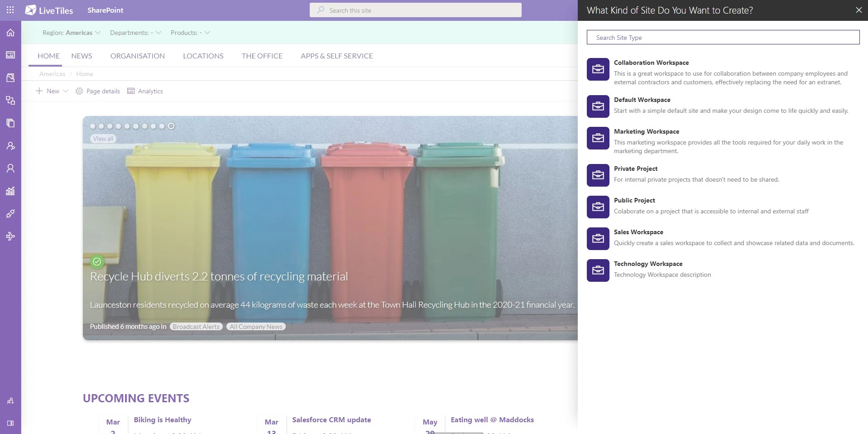868x434 pixels.
Task: Click the View all button on carousel
Action: [103, 139]
